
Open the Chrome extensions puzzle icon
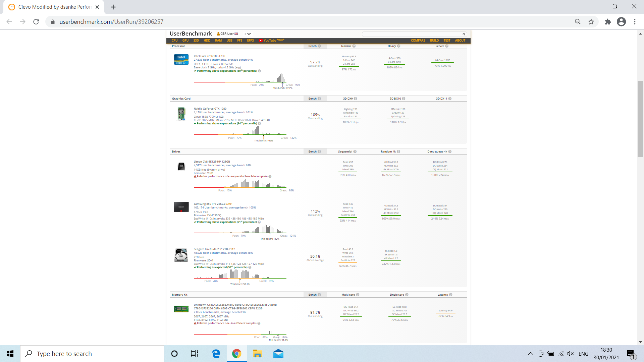608,22
